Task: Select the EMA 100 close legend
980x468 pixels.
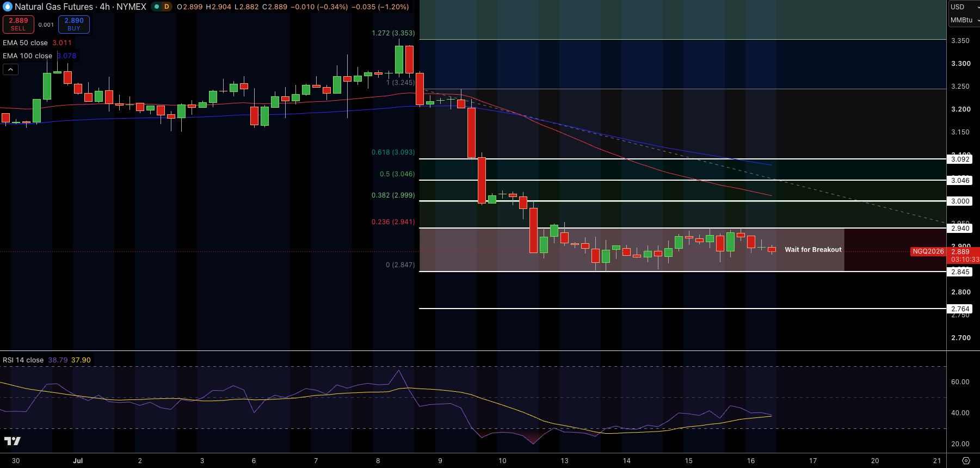Action: click(x=27, y=56)
